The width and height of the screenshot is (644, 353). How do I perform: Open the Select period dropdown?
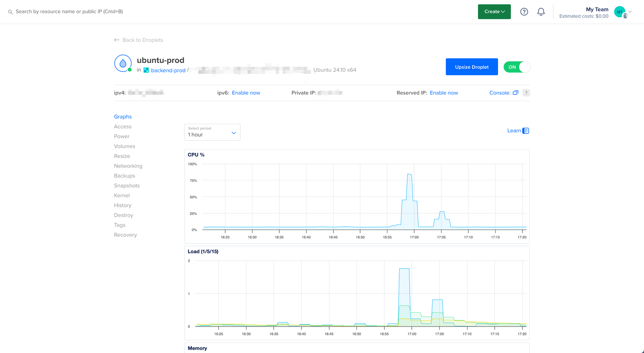pos(212,132)
